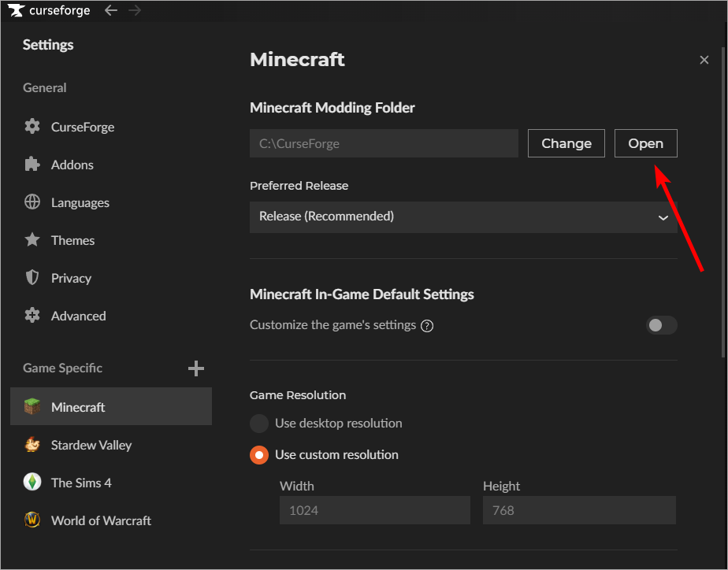Click the CurseForge gear icon
Viewport: 728px width, 570px height.
click(32, 127)
